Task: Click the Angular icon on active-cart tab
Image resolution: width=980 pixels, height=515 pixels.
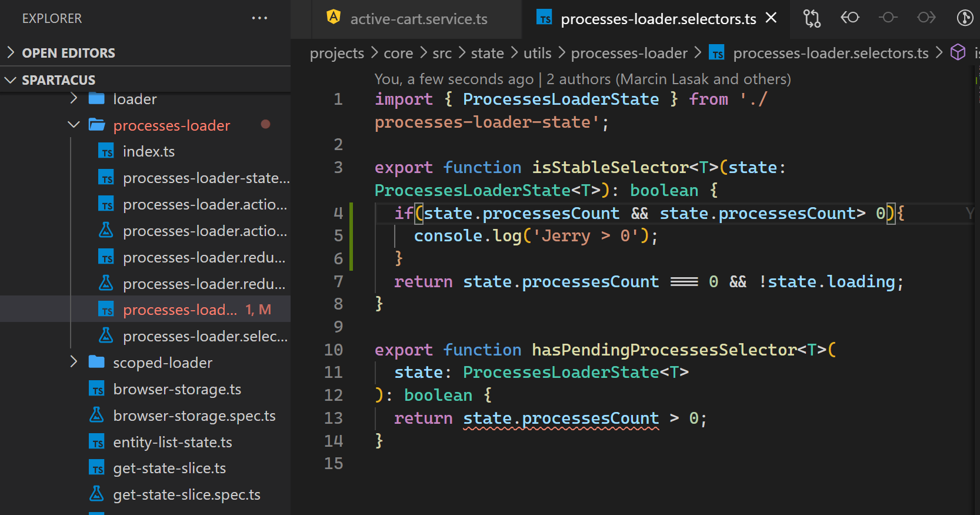Action: pos(334,17)
